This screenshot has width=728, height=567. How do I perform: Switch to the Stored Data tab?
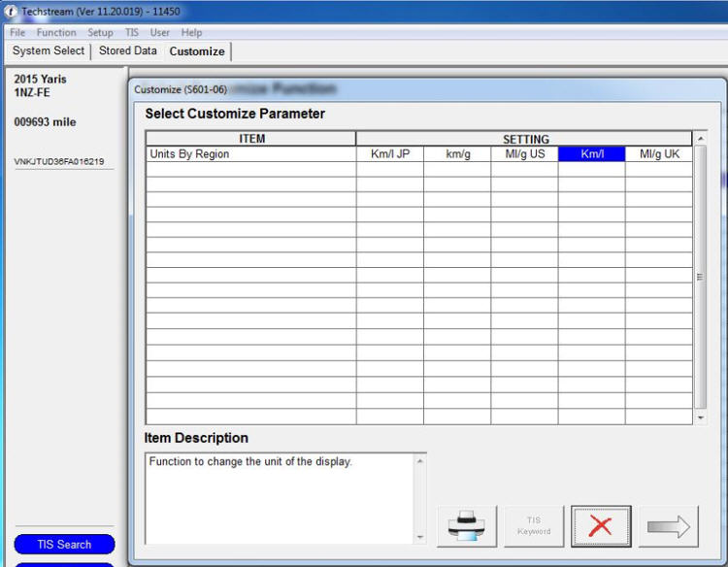click(x=127, y=51)
